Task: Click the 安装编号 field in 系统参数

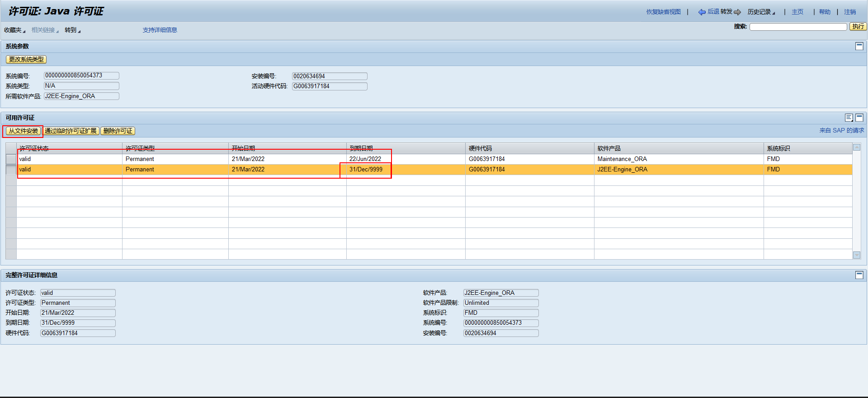Action: [x=330, y=76]
